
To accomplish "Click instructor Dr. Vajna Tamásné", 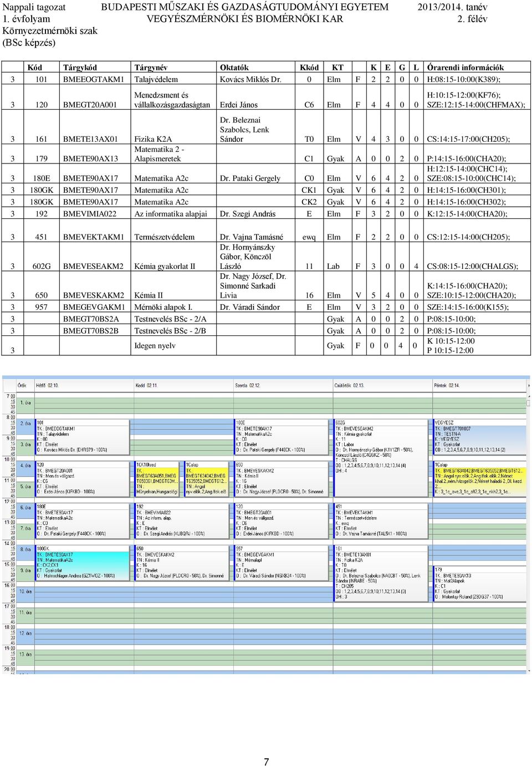I will 252,237.
